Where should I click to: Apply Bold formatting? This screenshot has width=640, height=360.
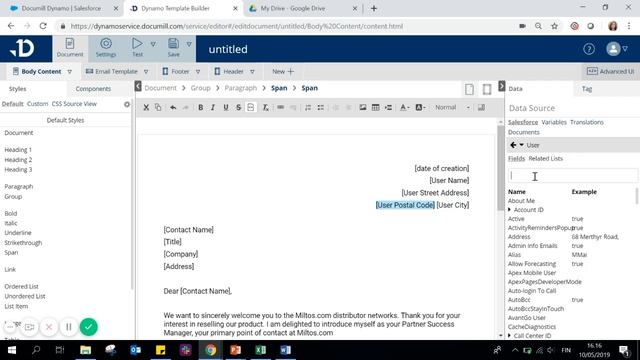(x=200, y=107)
